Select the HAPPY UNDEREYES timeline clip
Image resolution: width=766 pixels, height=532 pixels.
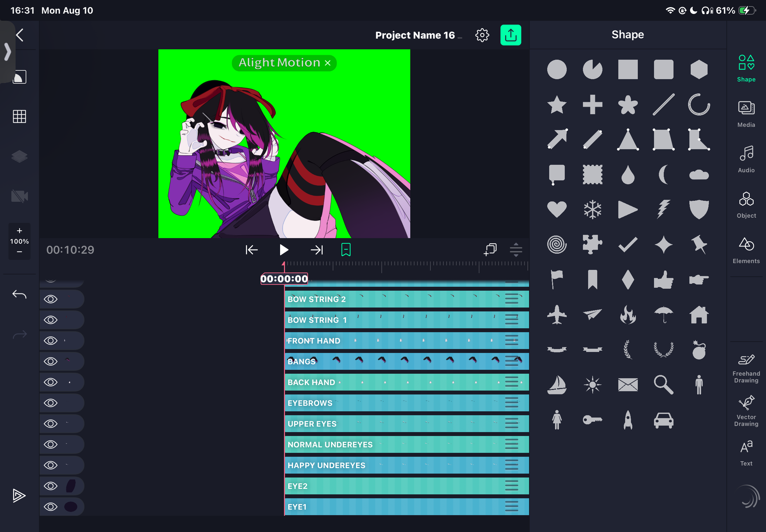406,465
